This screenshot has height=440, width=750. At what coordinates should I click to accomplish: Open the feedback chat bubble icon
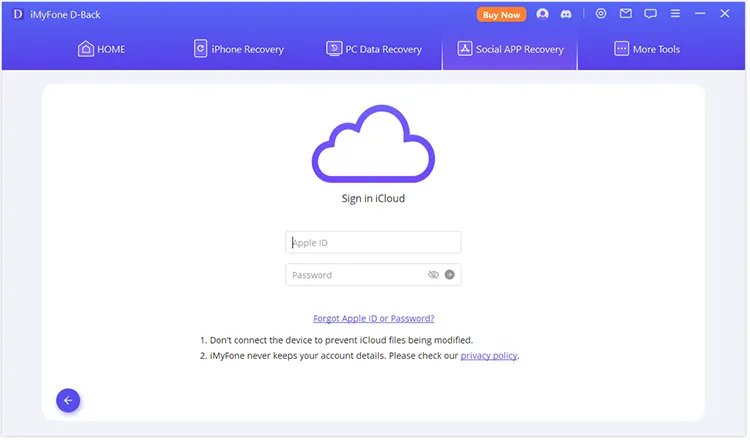click(x=651, y=14)
